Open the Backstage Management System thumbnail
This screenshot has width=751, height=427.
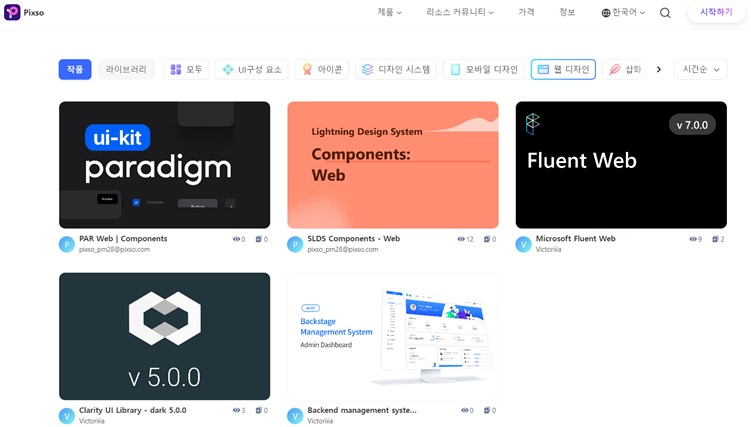(393, 336)
